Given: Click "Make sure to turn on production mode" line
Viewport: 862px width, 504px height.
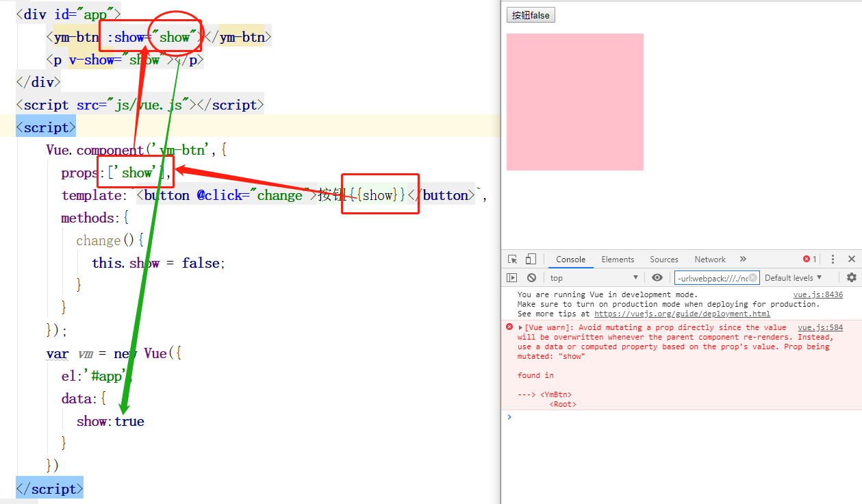Looking at the screenshot, I should click(x=668, y=304).
